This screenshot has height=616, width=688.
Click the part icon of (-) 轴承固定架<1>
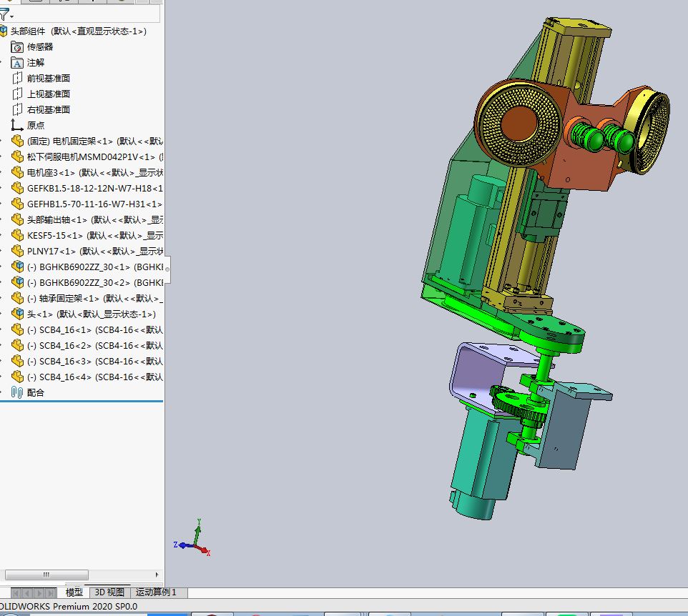point(18,298)
